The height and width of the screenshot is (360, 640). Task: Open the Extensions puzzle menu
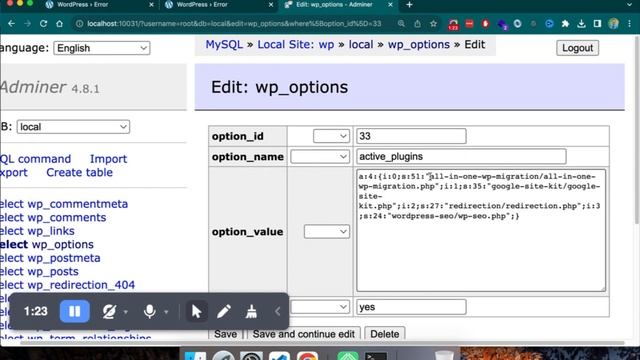pyautogui.click(x=565, y=24)
